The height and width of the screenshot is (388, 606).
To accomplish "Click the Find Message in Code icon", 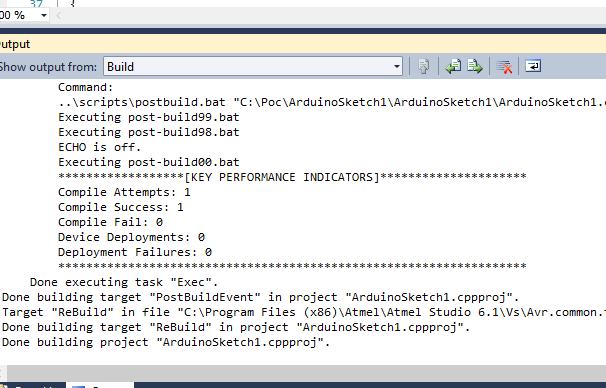I will (x=424, y=66).
